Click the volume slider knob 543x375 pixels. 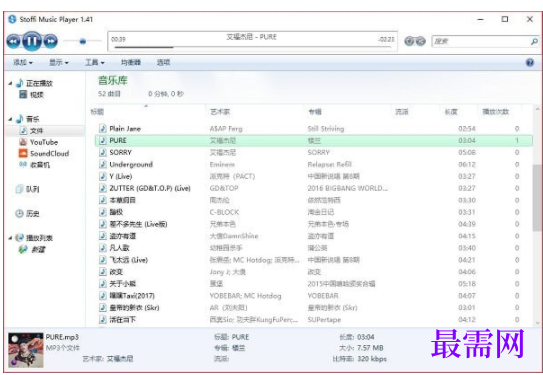82,41
